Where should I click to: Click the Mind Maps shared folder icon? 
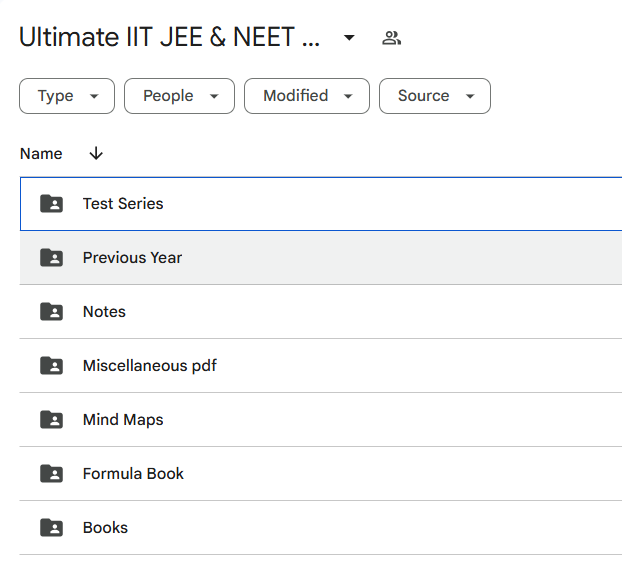tap(51, 419)
